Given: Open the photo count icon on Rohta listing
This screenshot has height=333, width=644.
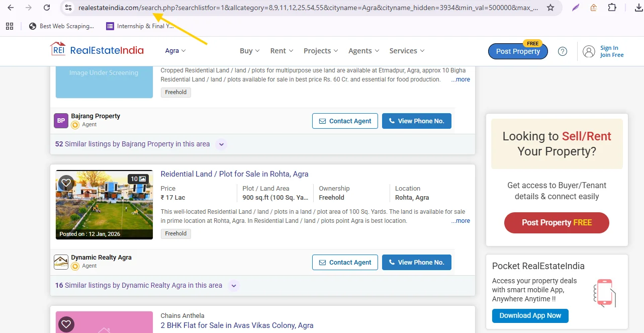Looking at the screenshot, I should 138,179.
